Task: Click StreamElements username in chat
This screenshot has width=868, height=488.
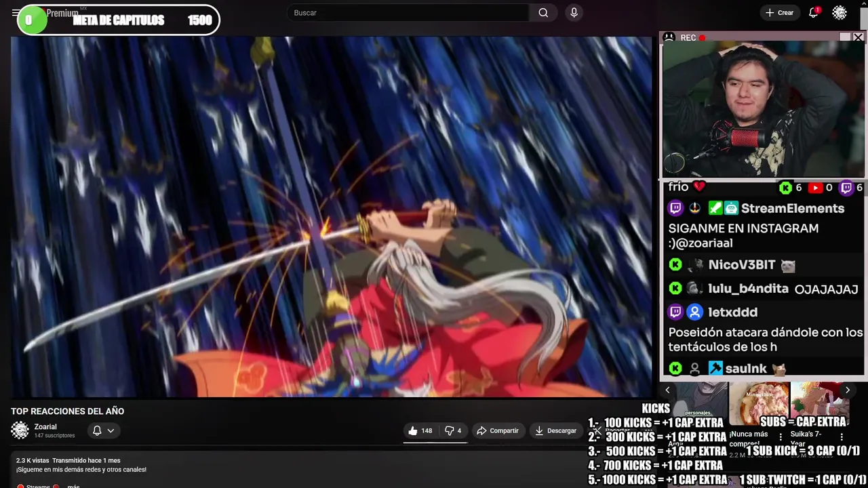Action: [x=793, y=208]
